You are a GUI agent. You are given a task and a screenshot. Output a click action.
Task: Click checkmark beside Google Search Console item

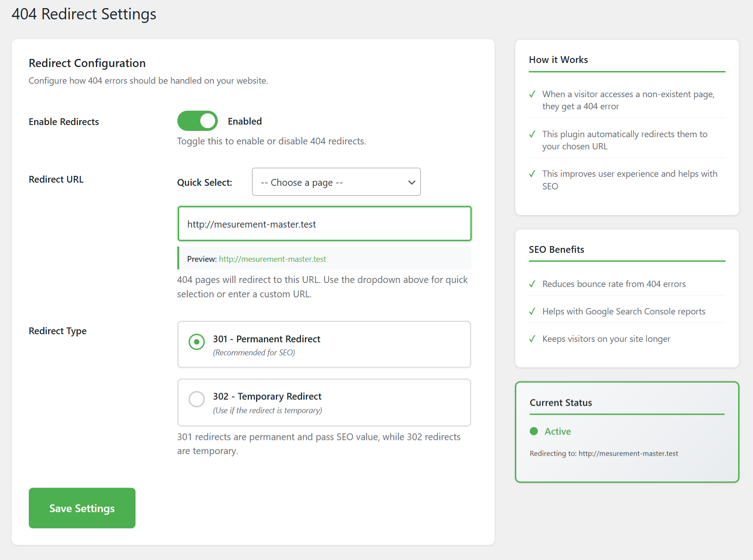pos(532,311)
